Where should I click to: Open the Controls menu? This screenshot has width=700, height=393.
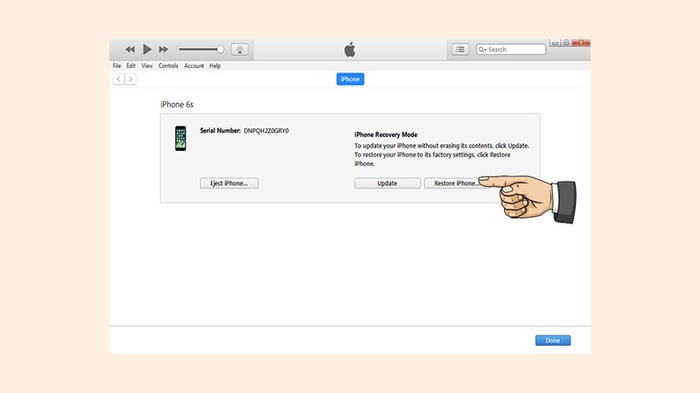[x=168, y=66]
